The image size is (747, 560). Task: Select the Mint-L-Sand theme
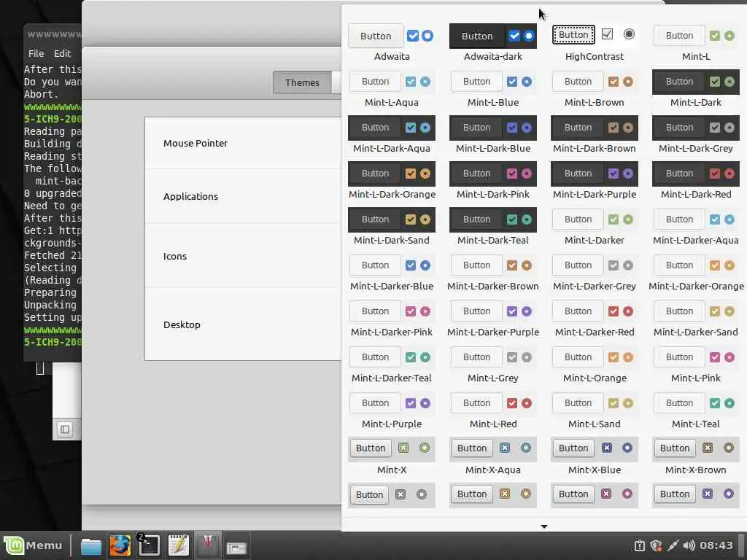pyautogui.click(x=595, y=411)
